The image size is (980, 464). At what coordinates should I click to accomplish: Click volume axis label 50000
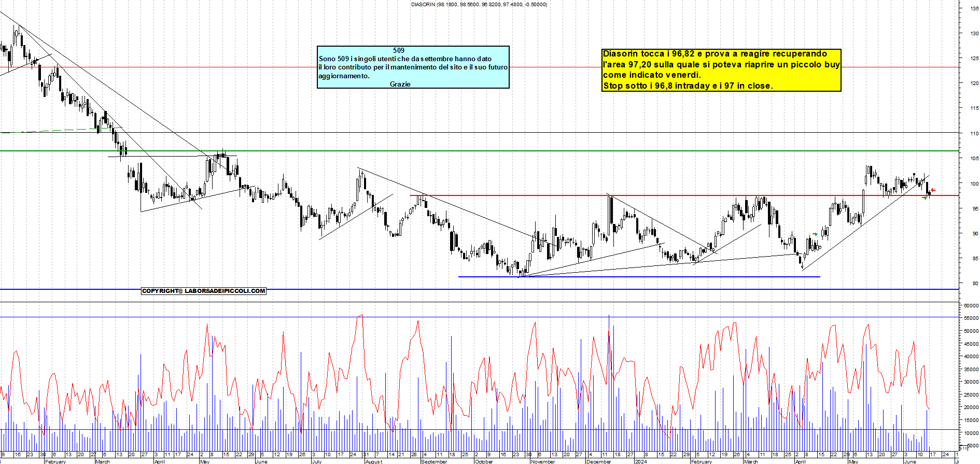[972, 331]
